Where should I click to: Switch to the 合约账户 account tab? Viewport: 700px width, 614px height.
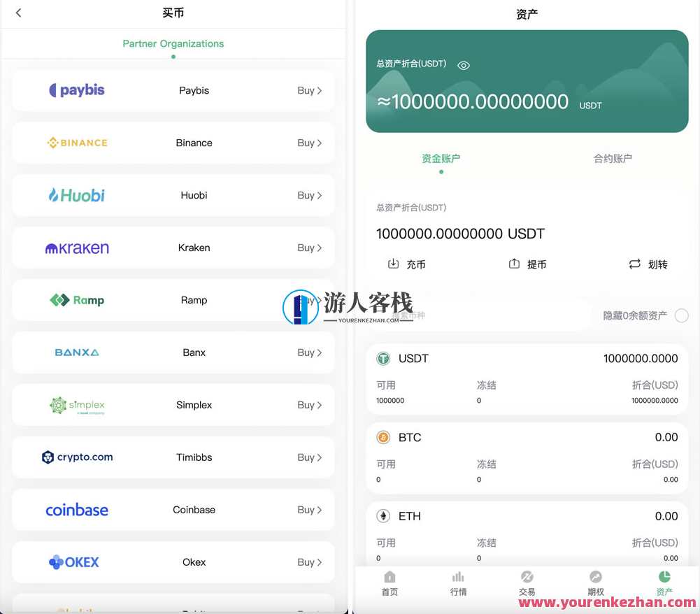click(x=612, y=158)
